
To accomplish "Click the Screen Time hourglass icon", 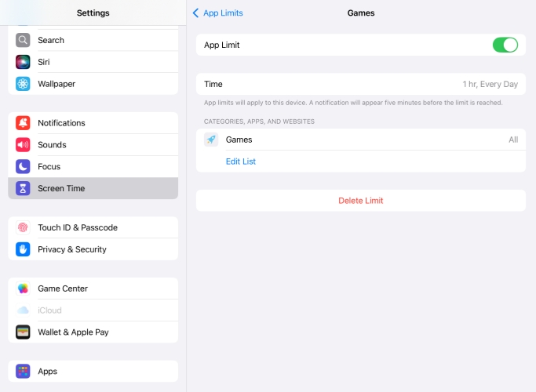I will [x=23, y=188].
